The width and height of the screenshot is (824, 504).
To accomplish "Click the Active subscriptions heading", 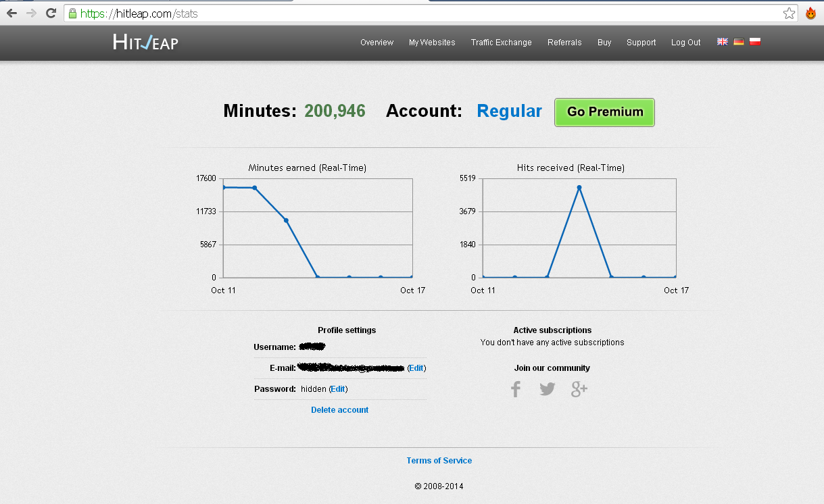I will [x=552, y=330].
